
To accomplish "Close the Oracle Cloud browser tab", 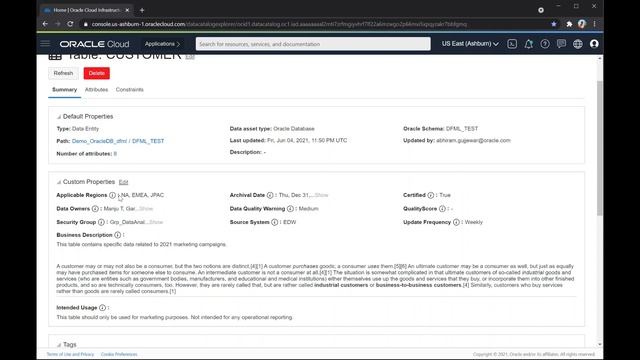I will (x=127, y=10).
